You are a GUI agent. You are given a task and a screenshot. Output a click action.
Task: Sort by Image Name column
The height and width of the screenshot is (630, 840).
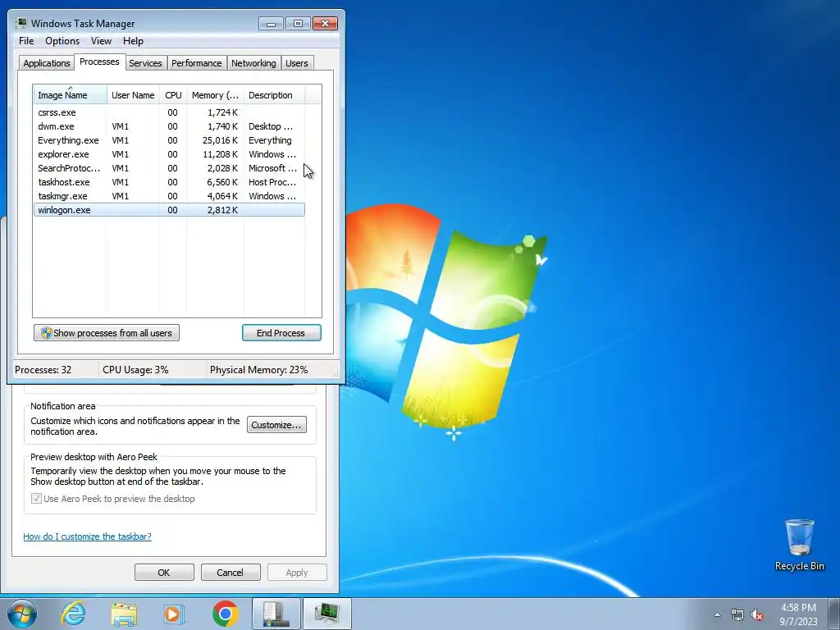70,95
